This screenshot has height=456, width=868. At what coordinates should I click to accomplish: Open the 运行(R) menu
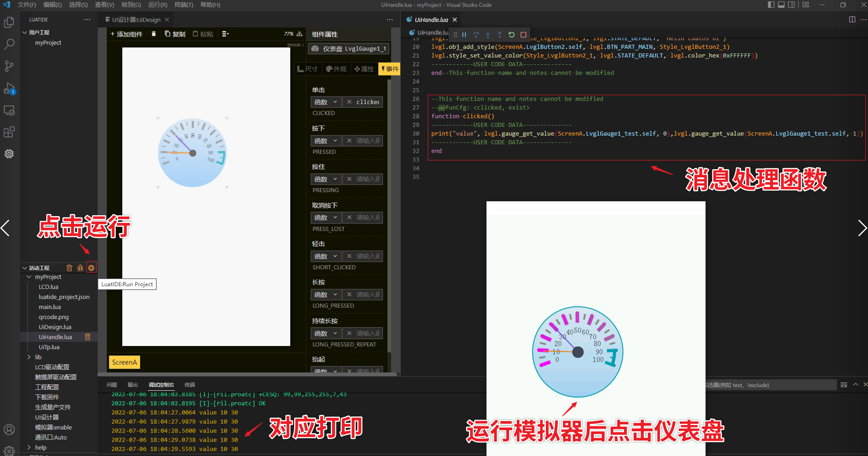[x=158, y=5]
